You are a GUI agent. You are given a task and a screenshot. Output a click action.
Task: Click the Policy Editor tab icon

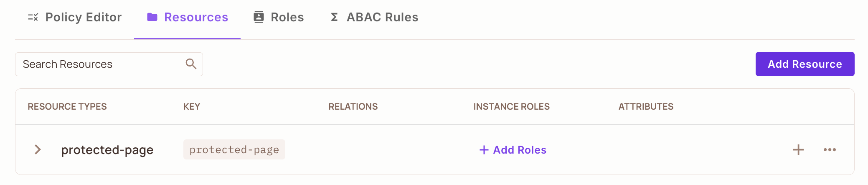pyautogui.click(x=33, y=17)
